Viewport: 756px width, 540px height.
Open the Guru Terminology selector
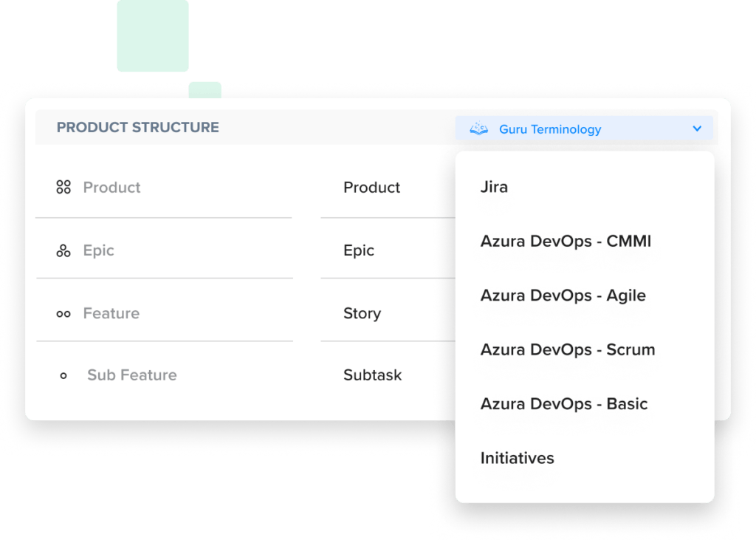pyautogui.click(x=584, y=129)
